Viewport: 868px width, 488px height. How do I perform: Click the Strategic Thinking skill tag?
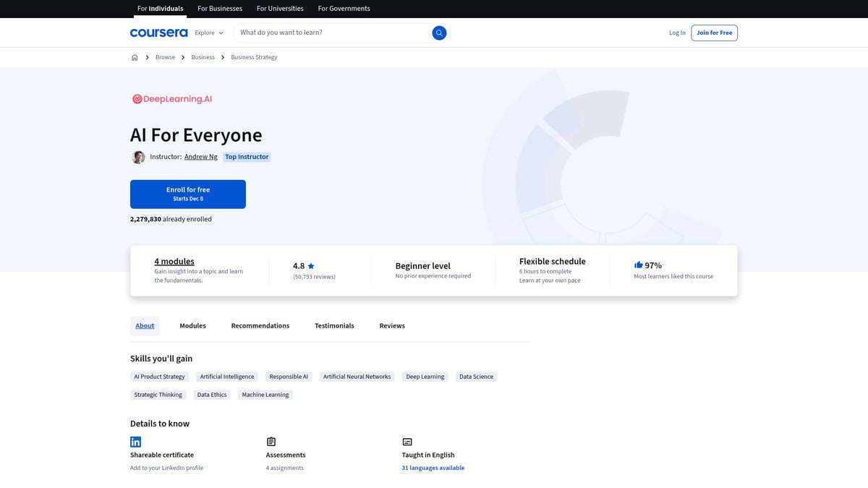pyautogui.click(x=158, y=395)
